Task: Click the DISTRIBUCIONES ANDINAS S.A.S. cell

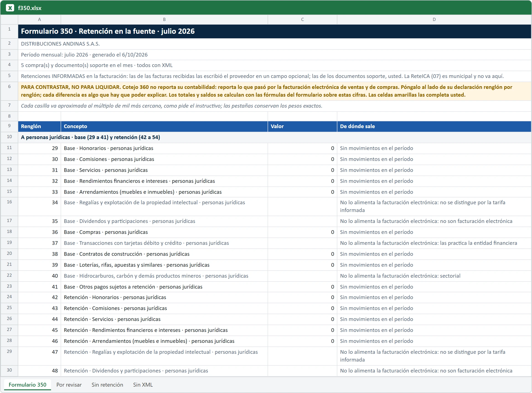Action: pyautogui.click(x=275, y=44)
